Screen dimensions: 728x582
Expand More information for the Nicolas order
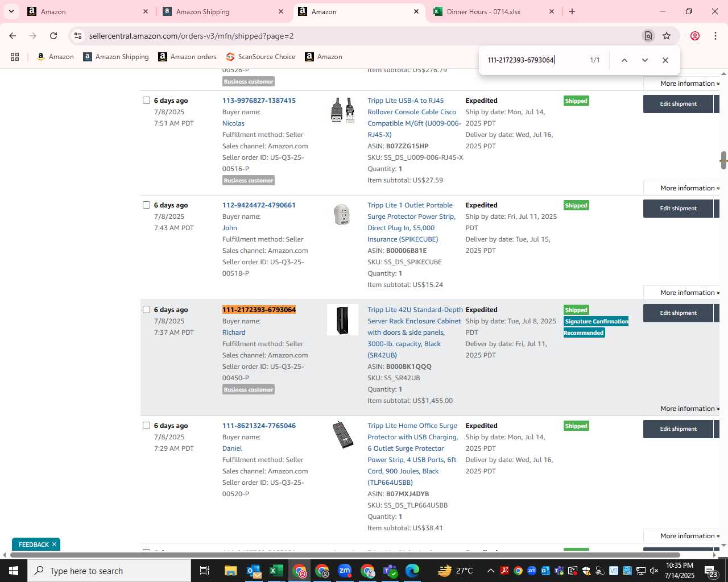pos(689,188)
